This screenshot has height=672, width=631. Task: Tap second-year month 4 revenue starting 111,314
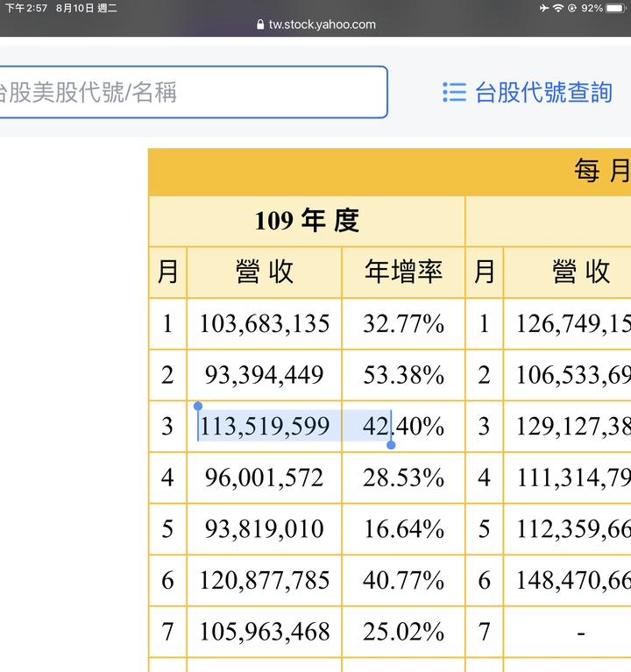pyautogui.click(x=573, y=477)
